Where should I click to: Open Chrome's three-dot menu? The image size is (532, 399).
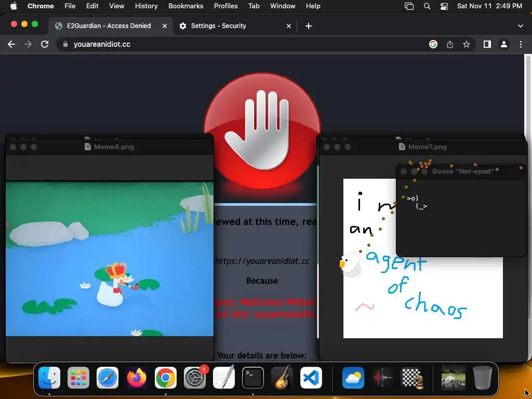(x=521, y=45)
